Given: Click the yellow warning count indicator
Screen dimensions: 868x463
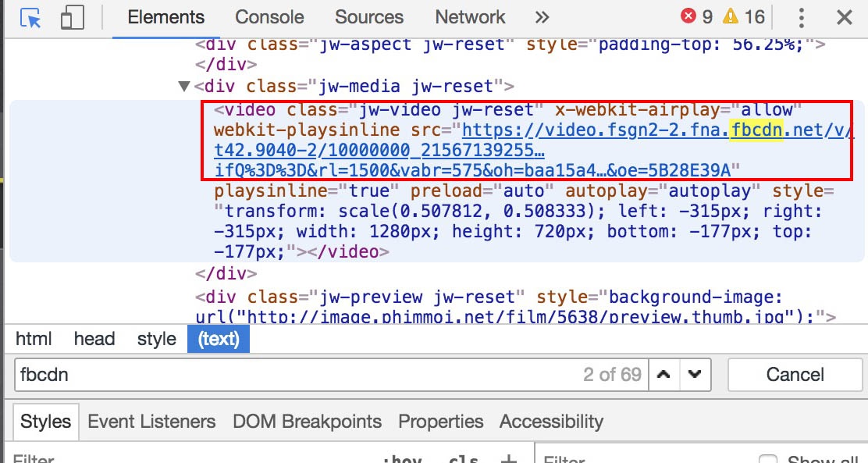Looking at the screenshot, I should point(743,16).
